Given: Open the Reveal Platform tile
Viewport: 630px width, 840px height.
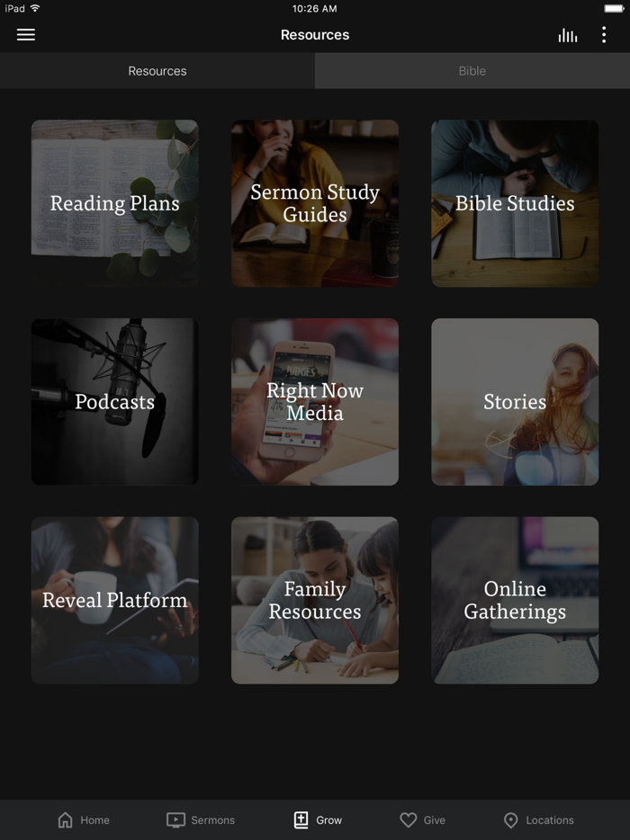Looking at the screenshot, I should (x=114, y=600).
